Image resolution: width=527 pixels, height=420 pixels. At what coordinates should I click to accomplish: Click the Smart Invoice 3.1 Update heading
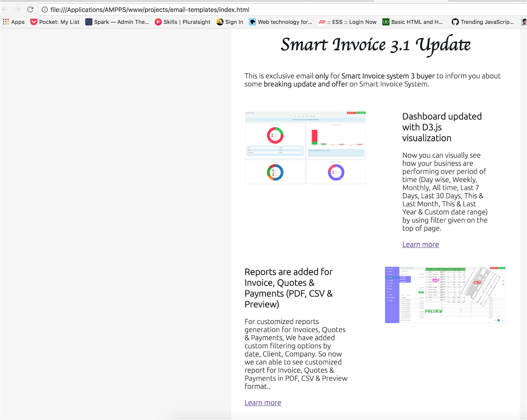tap(375, 45)
